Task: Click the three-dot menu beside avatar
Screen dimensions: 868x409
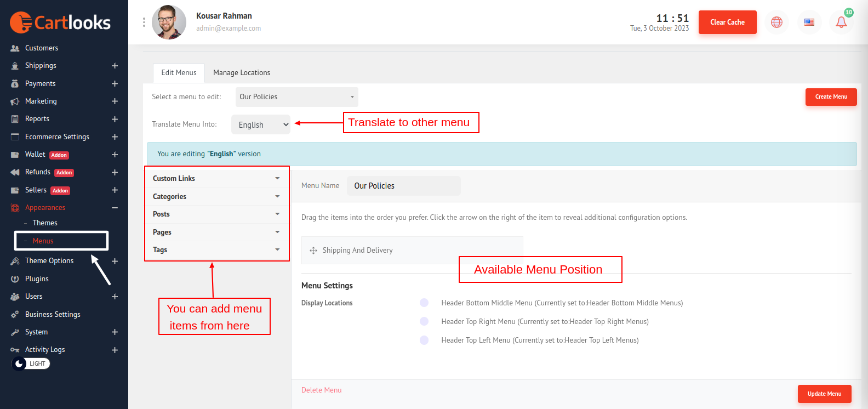Action: pos(144,22)
